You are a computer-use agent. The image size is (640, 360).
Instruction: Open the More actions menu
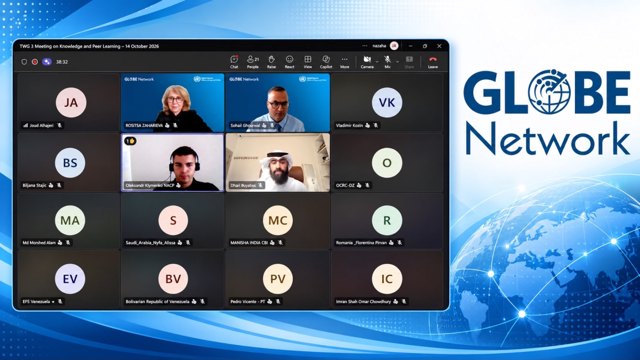[344, 62]
